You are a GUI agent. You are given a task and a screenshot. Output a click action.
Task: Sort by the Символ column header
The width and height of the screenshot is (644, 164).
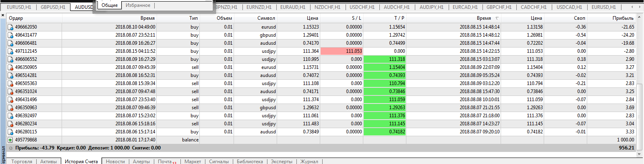click(x=255, y=18)
